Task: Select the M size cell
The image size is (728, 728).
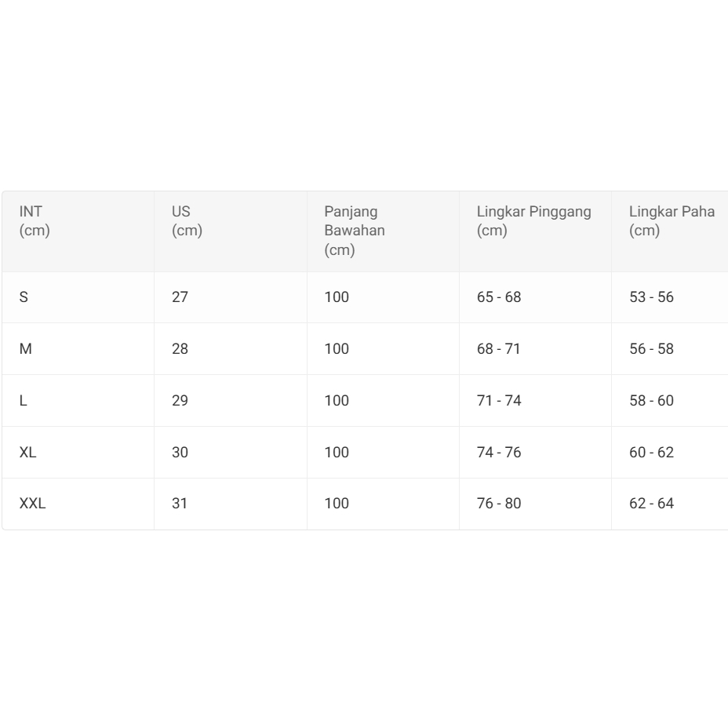Action: tap(26, 349)
